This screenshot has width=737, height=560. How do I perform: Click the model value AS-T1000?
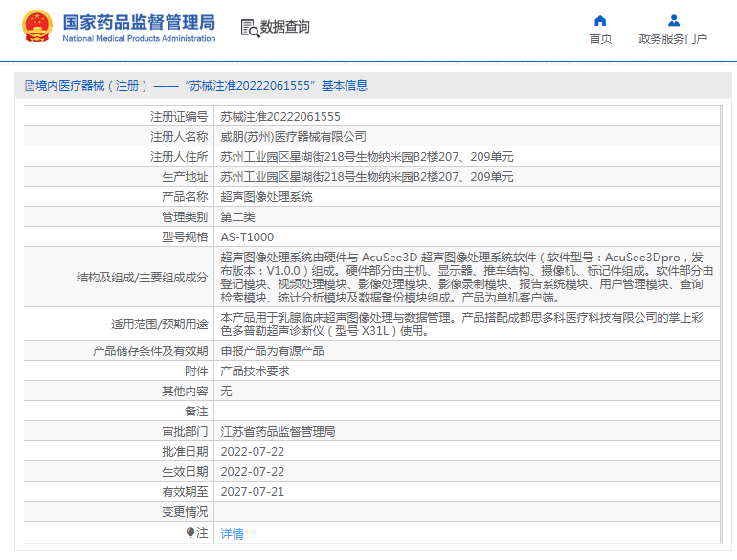tap(247, 236)
